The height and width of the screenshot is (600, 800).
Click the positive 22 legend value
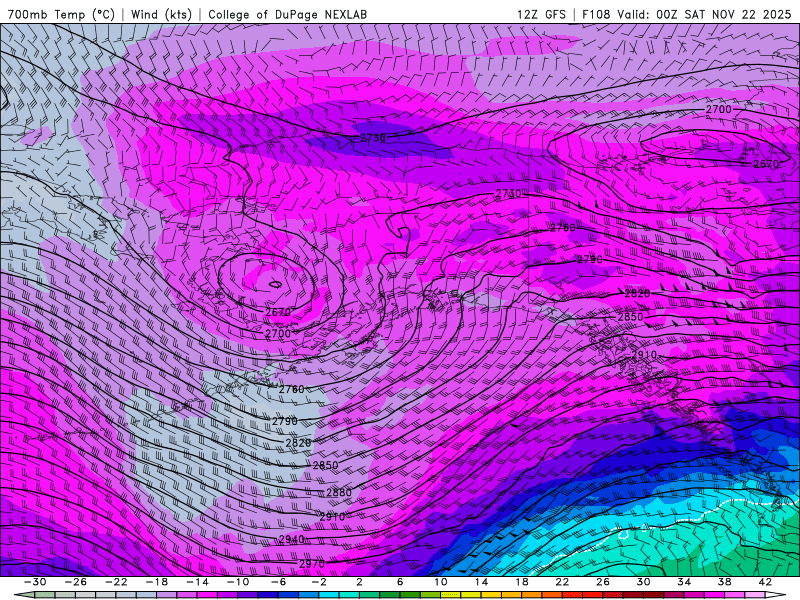(562, 582)
